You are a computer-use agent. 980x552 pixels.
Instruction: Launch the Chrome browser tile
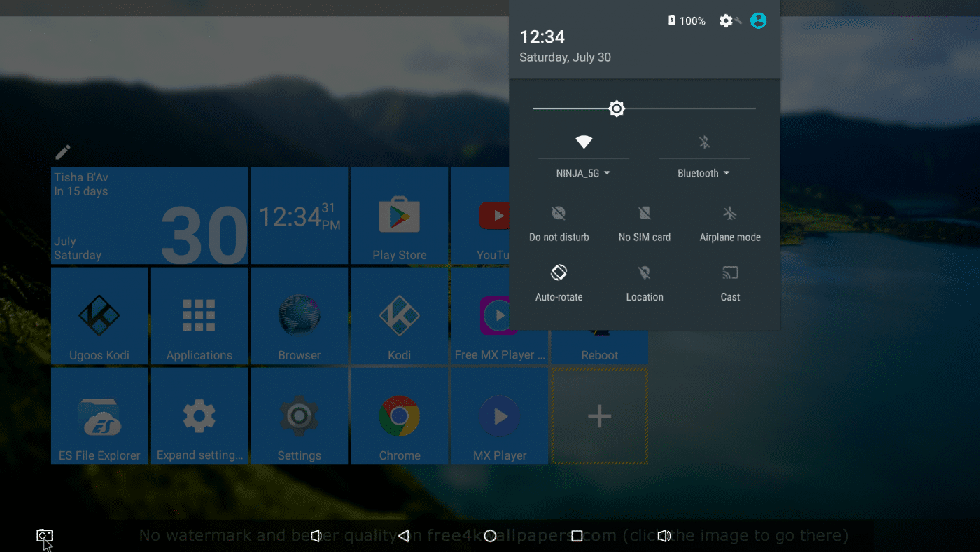[399, 416]
